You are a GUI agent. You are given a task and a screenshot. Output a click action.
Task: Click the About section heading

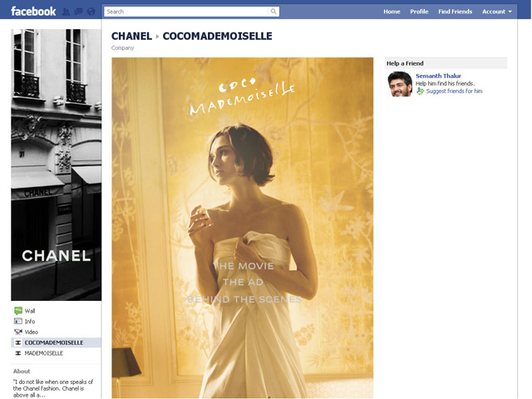[22, 372]
